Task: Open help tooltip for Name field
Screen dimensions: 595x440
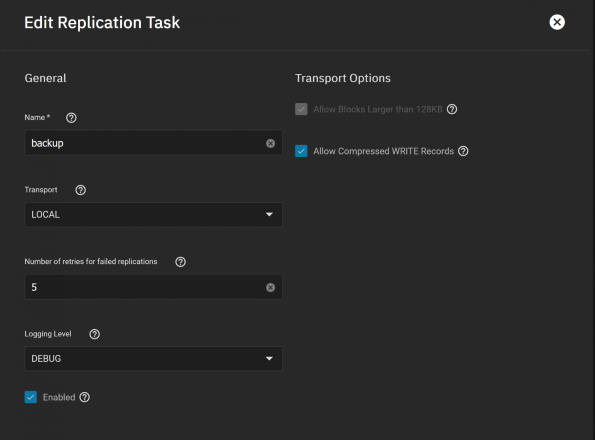Action: click(71, 118)
